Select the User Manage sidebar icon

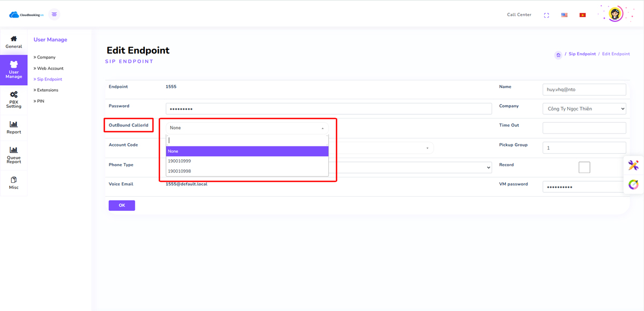point(14,64)
